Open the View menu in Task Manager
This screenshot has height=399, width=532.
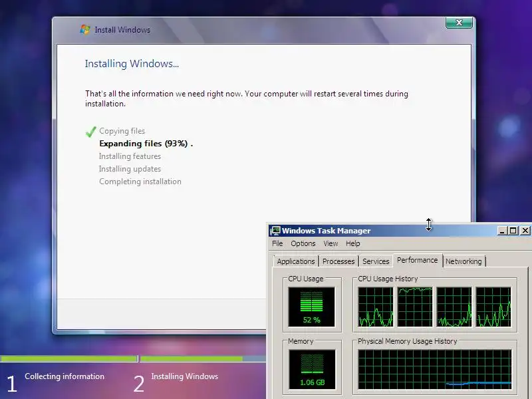tap(331, 243)
